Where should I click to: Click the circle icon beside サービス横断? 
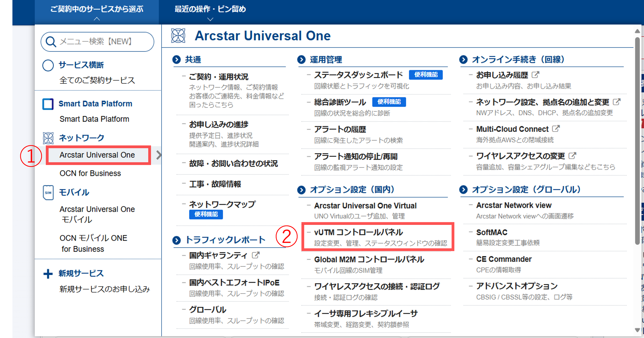pos(48,65)
